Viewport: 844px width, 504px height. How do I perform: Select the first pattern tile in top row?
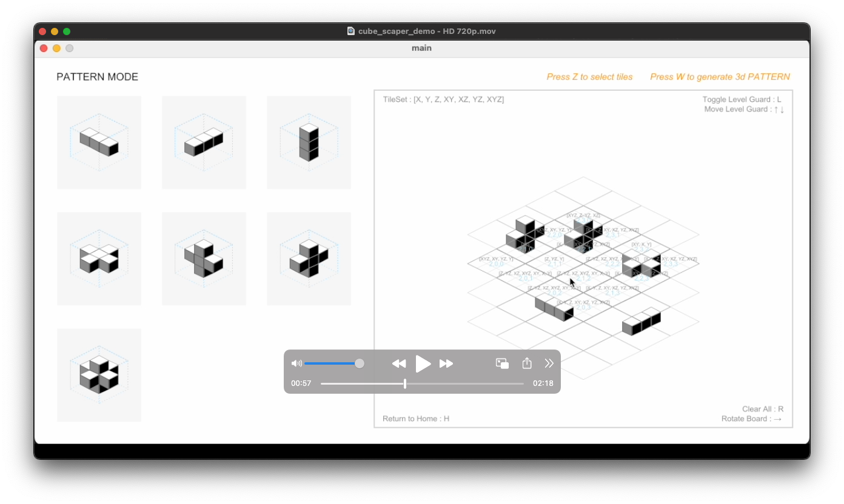click(x=99, y=142)
